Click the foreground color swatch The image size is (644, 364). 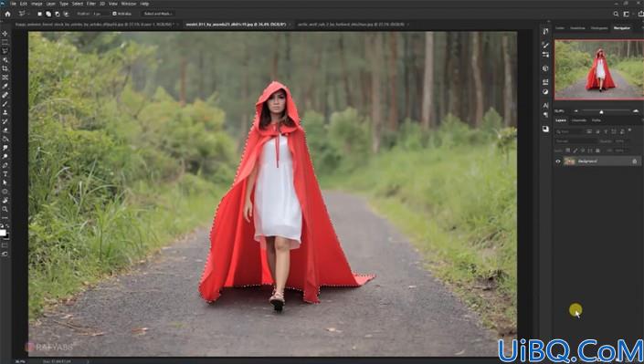coord(3,234)
